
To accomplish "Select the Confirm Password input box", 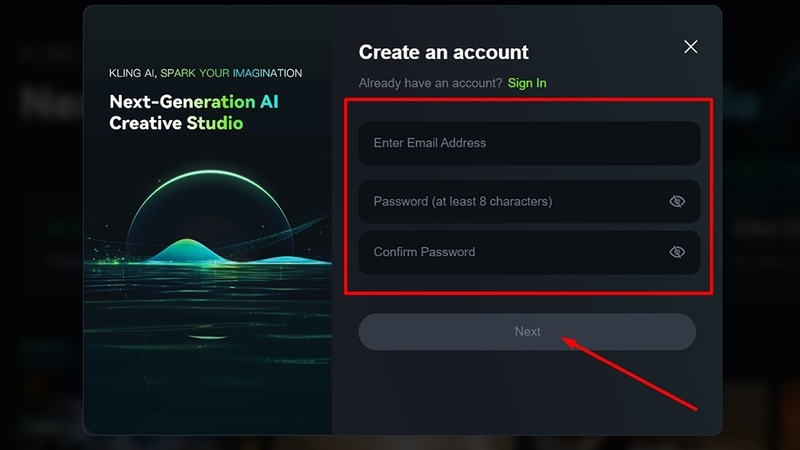I will tap(500, 252).
